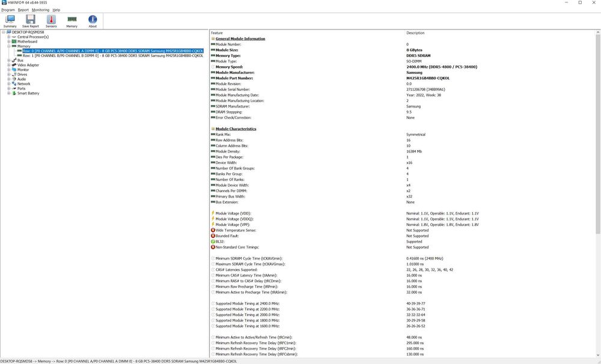Select the Device Width row
This screenshot has height=364, width=601.
(403, 163)
